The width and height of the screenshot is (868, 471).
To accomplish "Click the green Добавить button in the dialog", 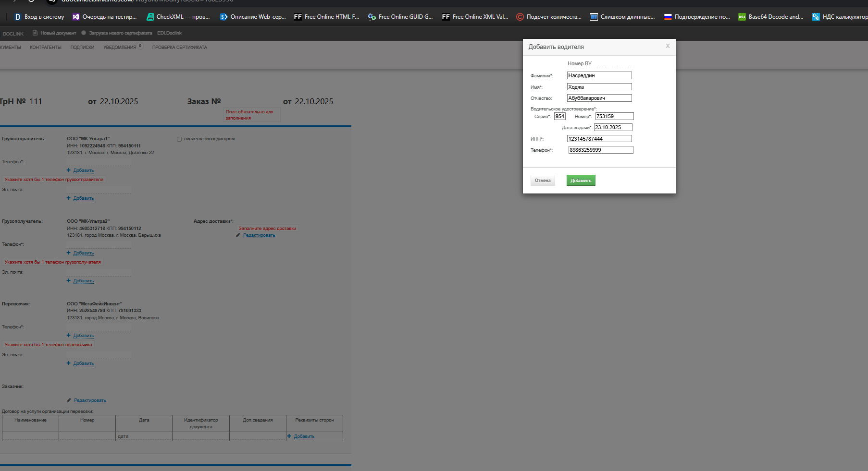I will (581, 180).
